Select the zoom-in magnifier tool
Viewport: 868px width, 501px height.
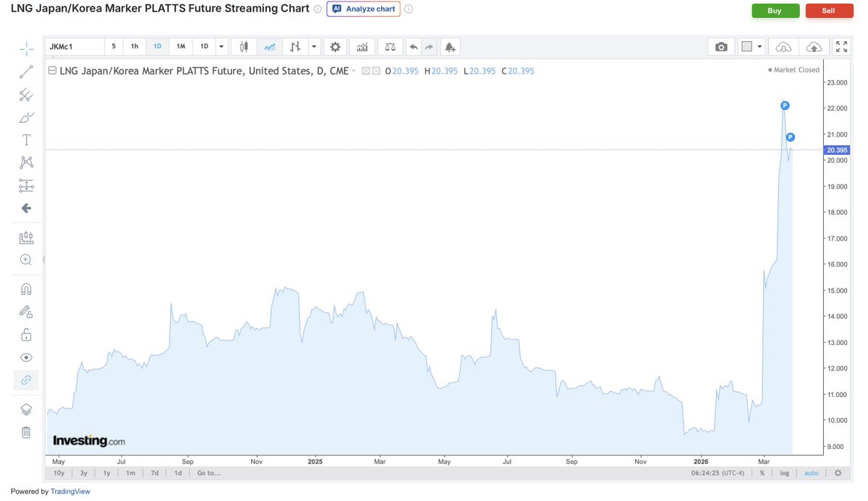coord(26,260)
